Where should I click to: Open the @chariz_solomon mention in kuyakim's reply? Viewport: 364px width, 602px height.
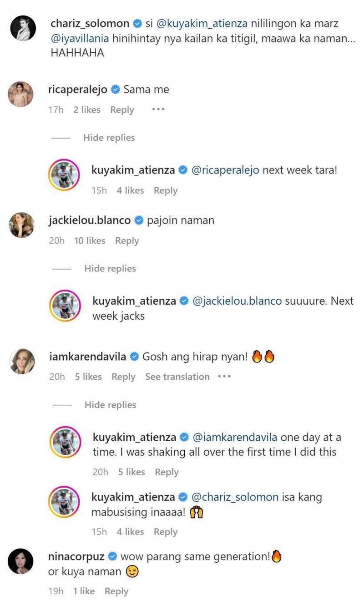[236, 497]
